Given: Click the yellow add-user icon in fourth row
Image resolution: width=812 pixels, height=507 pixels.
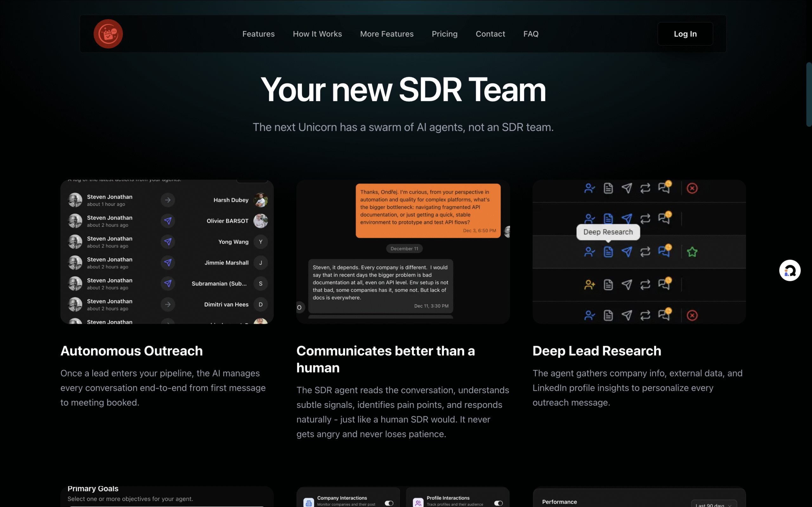Looking at the screenshot, I should [x=589, y=285].
